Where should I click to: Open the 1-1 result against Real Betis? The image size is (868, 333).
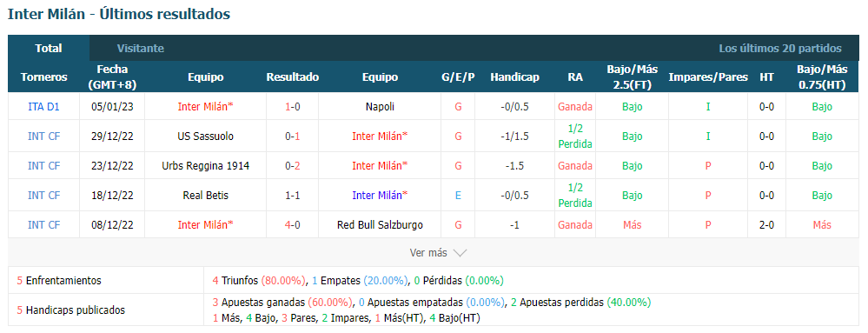click(x=292, y=196)
